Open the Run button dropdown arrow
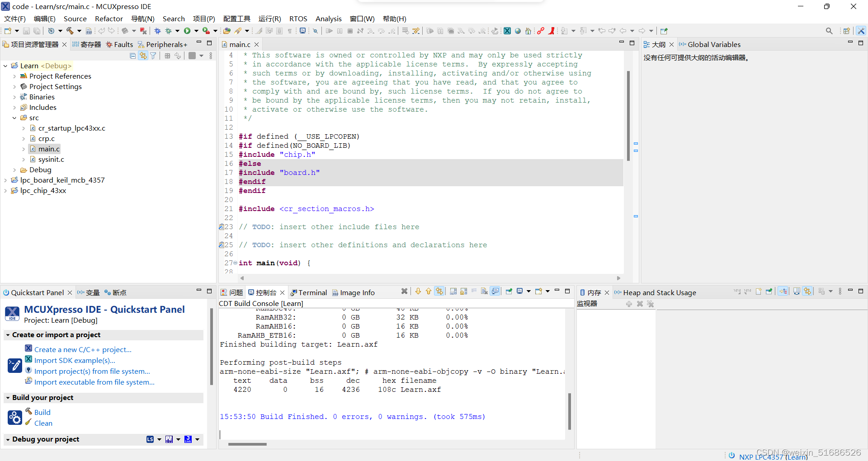The image size is (868, 461). (x=196, y=31)
